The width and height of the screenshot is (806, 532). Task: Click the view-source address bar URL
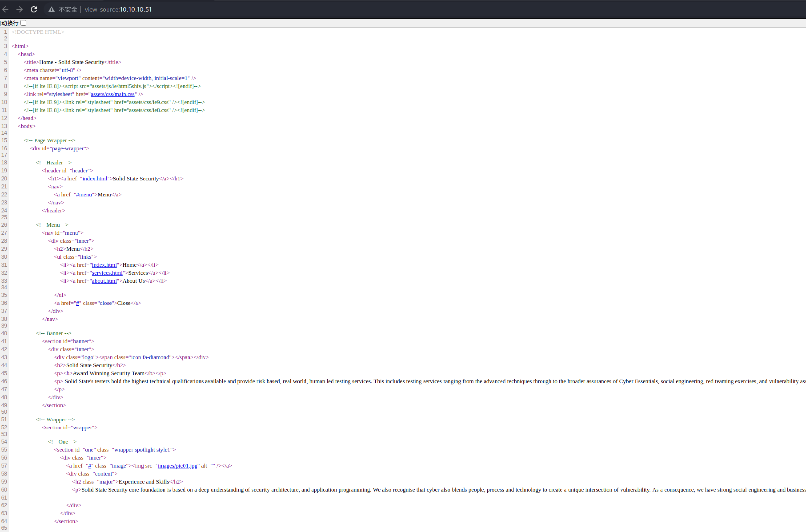[118, 10]
